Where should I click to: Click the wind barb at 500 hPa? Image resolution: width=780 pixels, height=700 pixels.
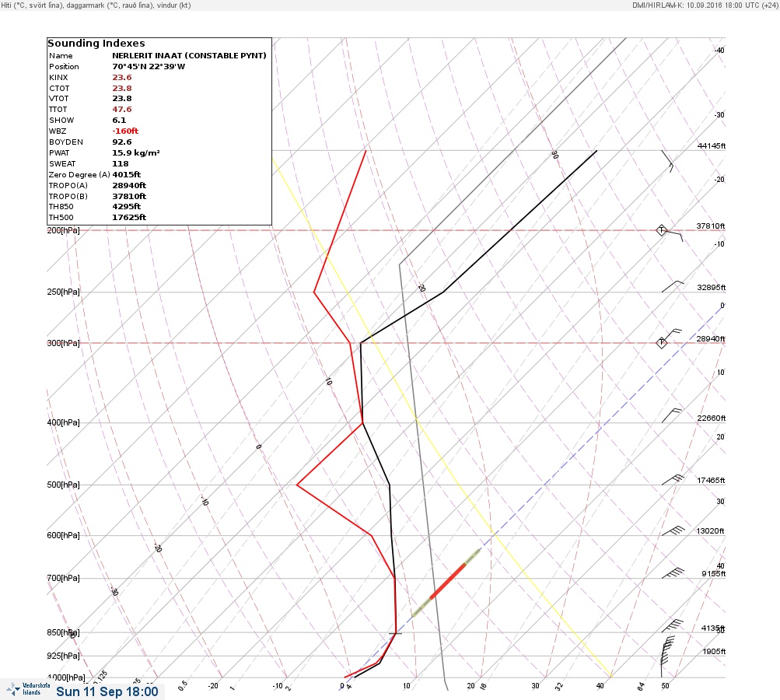673,480
